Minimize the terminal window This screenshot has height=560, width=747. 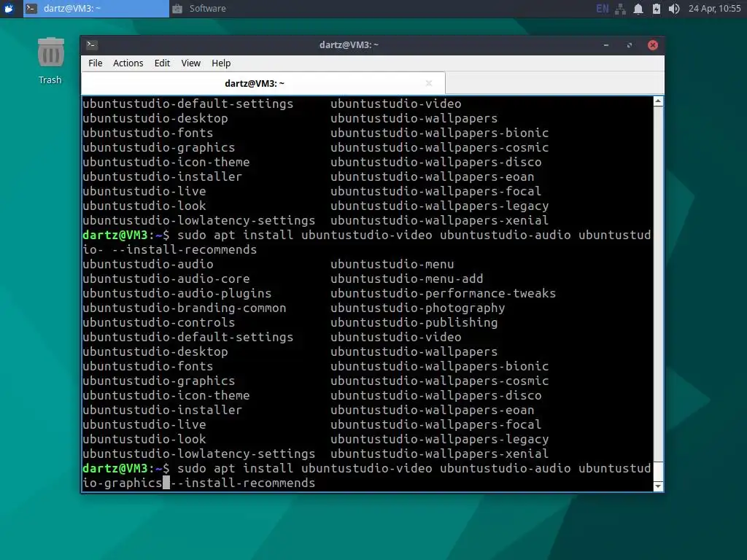606,45
